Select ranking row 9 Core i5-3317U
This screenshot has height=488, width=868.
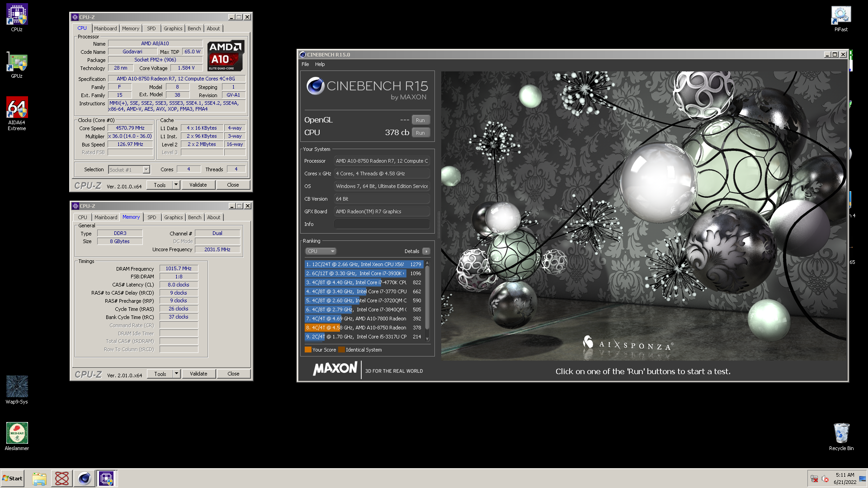364,337
